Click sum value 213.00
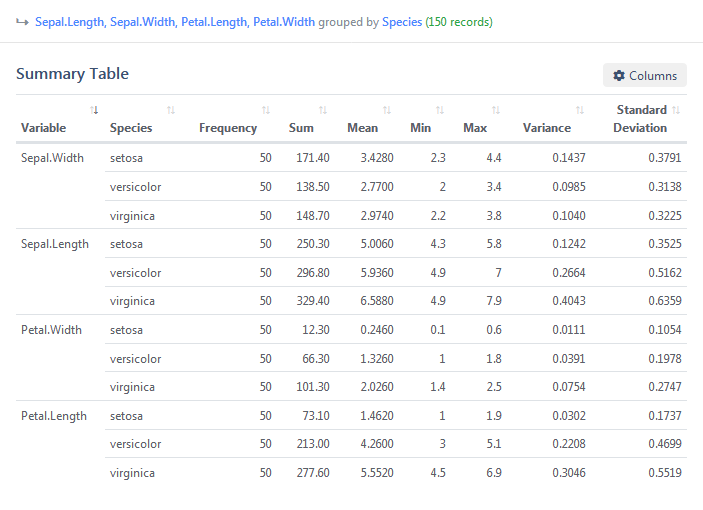Image resolution: width=703 pixels, height=510 pixels. point(312,444)
